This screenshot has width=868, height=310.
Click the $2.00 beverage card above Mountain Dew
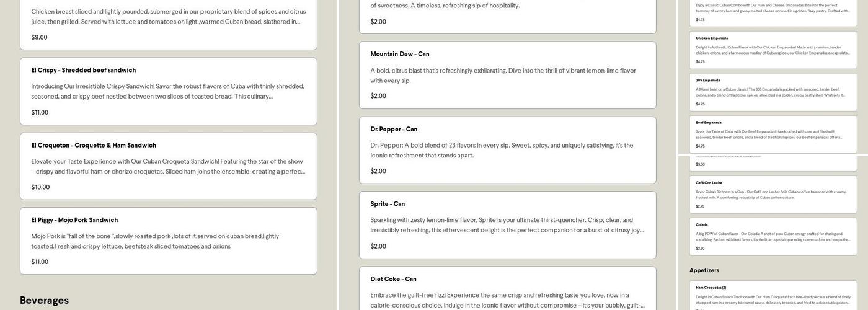click(507, 15)
